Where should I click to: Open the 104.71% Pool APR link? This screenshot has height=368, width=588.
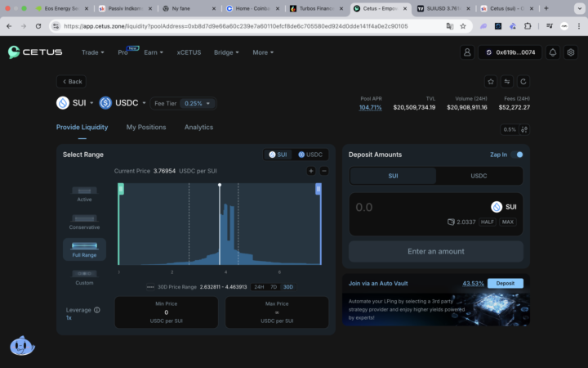(370, 107)
